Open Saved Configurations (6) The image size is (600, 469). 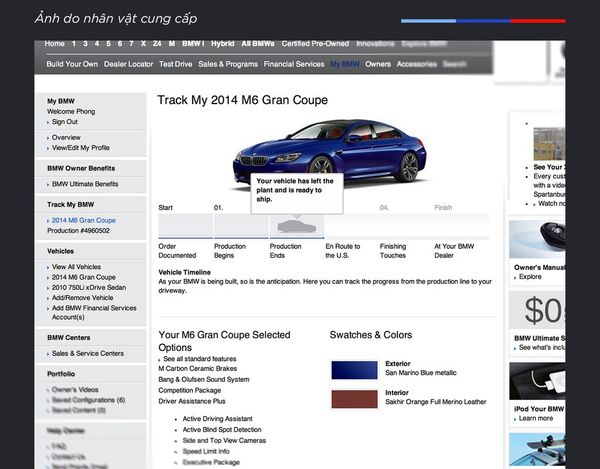(88, 400)
